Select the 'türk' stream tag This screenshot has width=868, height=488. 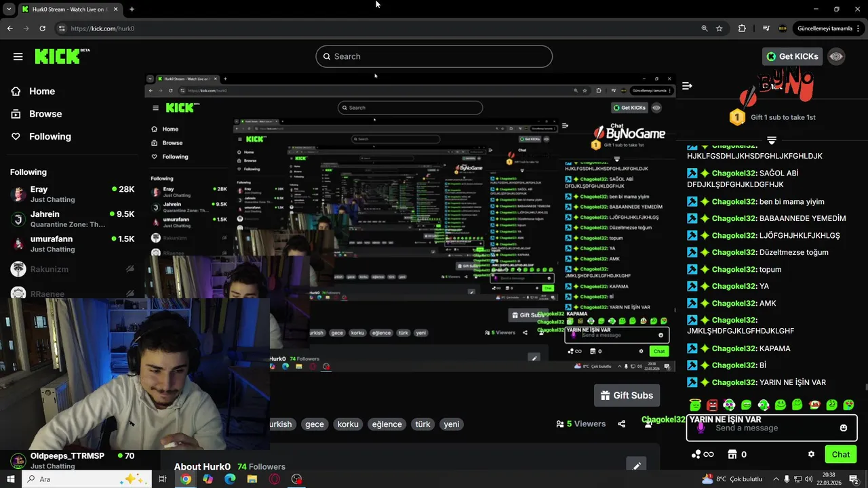click(423, 424)
